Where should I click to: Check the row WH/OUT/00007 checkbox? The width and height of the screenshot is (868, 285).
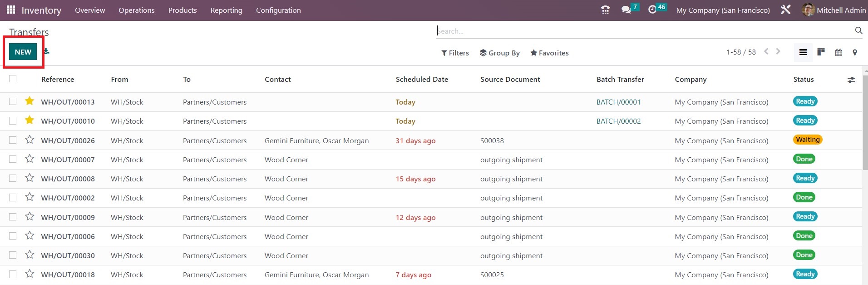click(x=13, y=159)
